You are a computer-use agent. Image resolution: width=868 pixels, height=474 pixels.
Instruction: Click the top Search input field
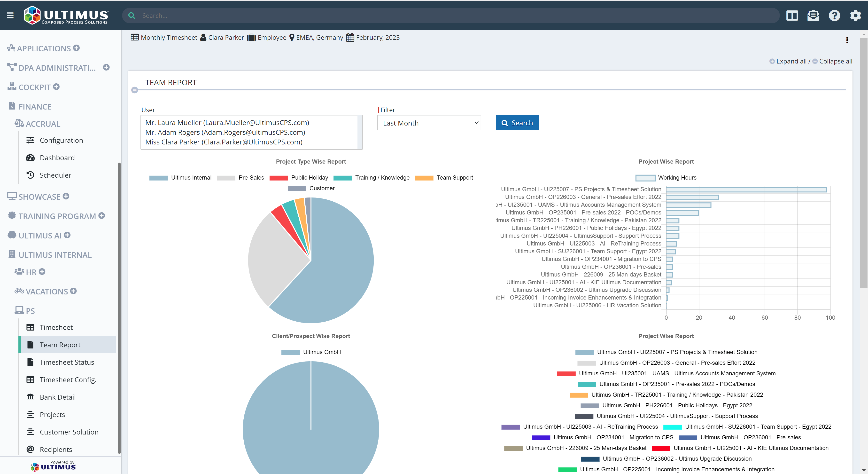click(x=451, y=16)
